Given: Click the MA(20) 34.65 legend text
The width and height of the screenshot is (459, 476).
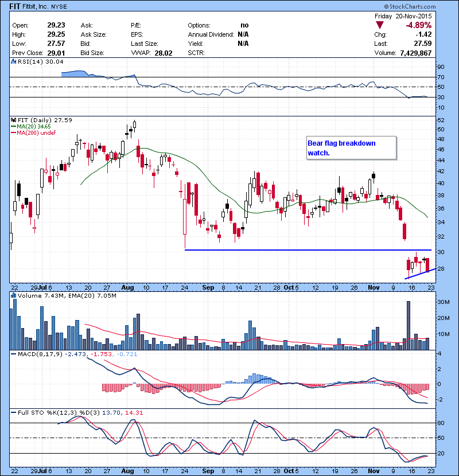Looking at the screenshot, I should pos(34,127).
